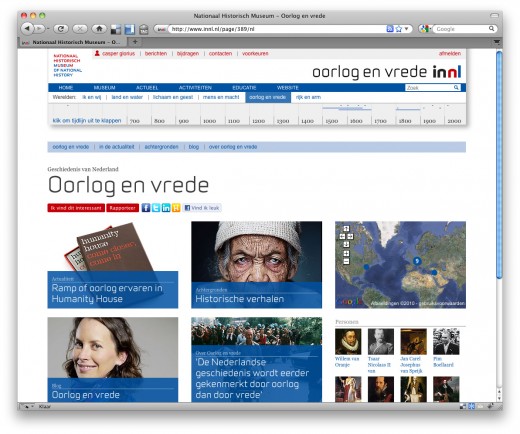Pan the map up with the arrow
Image resolution: width=520 pixels, height=434 pixels.
pos(346,229)
